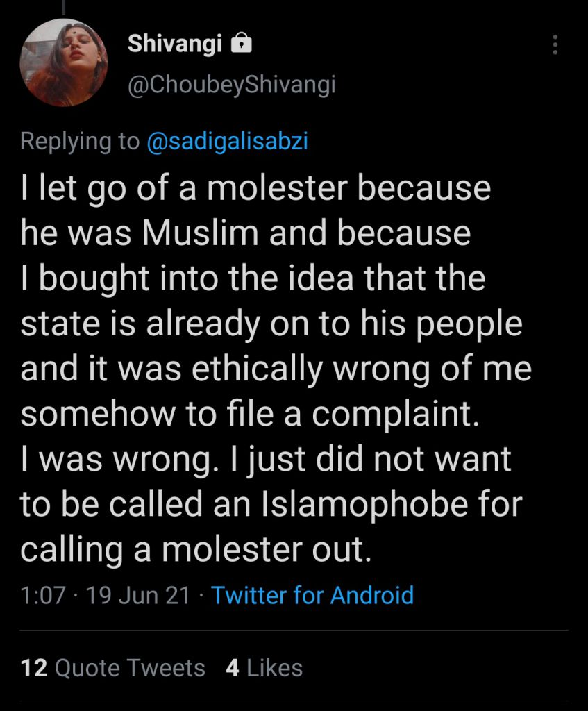Click the thread connector line above the avatar

[63, 6]
